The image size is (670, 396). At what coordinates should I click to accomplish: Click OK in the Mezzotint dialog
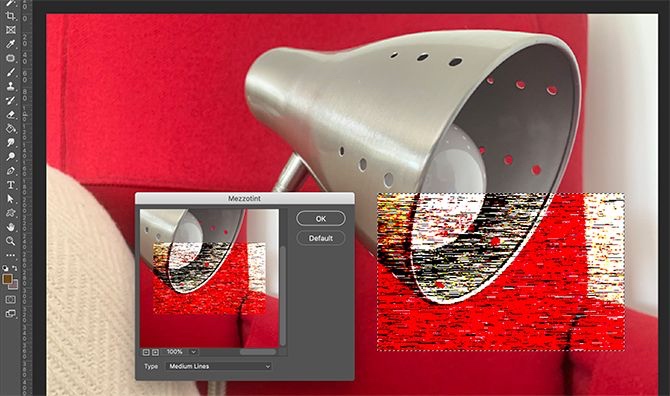pos(320,219)
